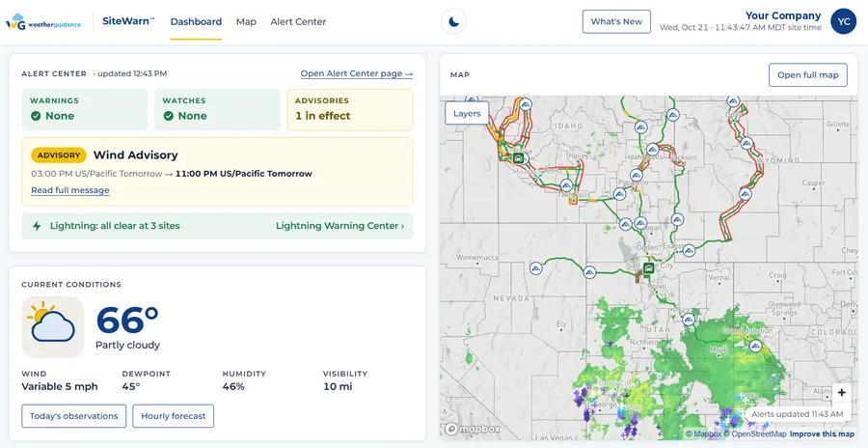Select the Warnings summary card
Screen dimensions: 868x448
tap(85, 110)
